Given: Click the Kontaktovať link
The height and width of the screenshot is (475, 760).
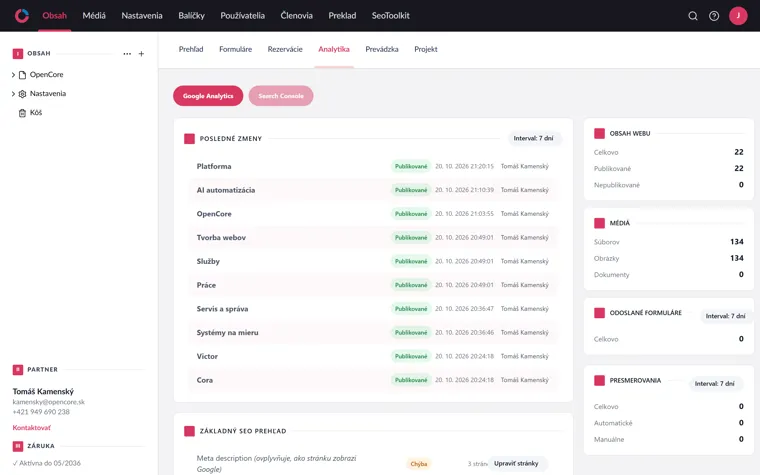Looking at the screenshot, I should pos(32,428).
